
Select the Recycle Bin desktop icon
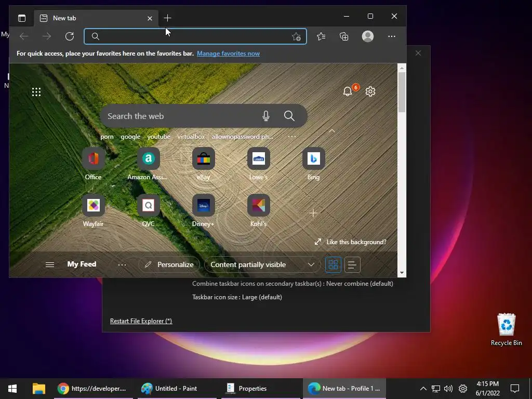[x=506, y=329]
